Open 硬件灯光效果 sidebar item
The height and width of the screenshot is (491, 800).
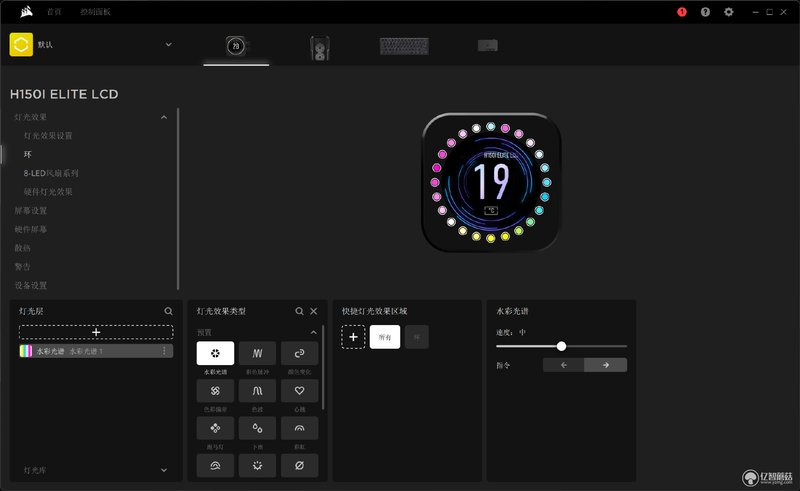[x=48, y=192]
